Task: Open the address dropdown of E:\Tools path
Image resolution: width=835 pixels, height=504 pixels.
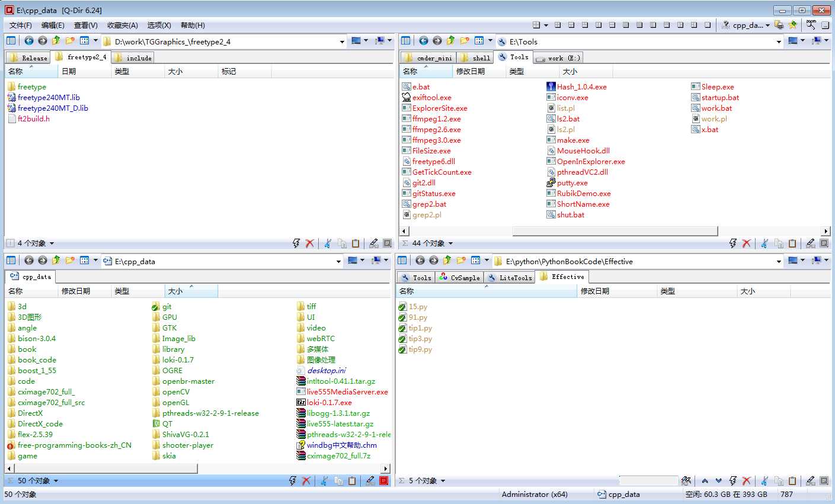Action: [779, 41]
